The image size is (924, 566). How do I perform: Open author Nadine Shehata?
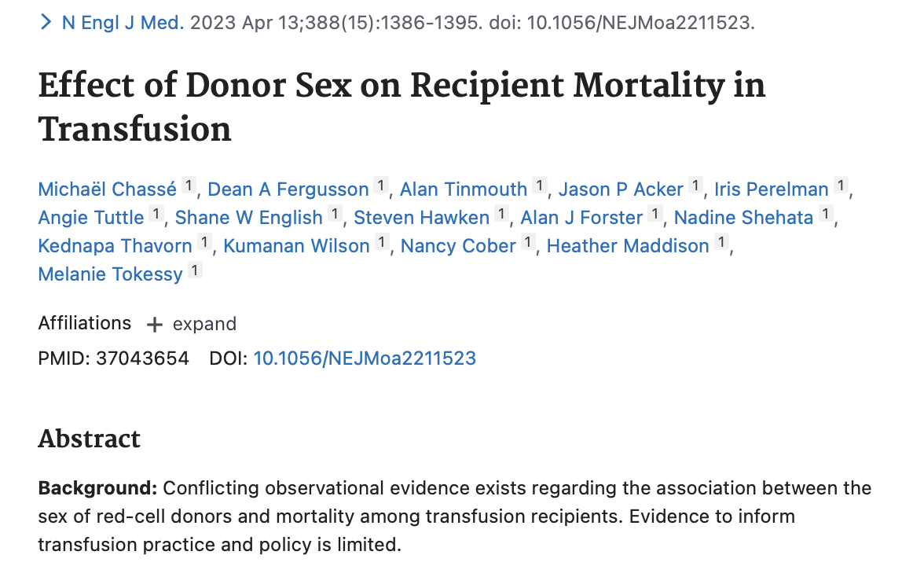click(743, 218)
